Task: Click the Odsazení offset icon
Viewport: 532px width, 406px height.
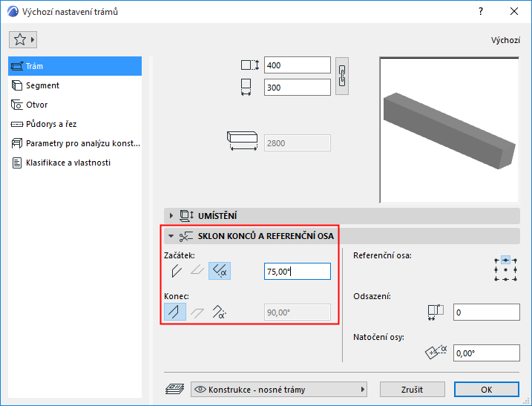Action: click(x=436, y=312)
